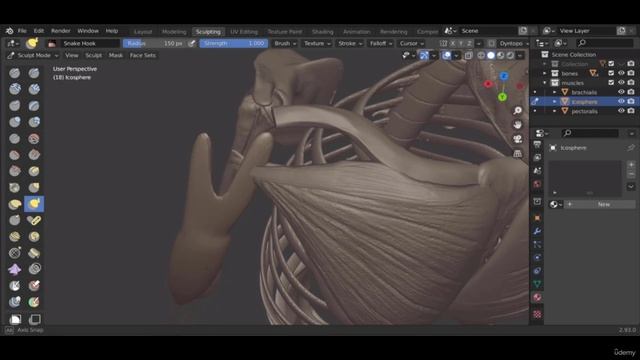The image size is (640, 360).
Task: Select the Boundary brush
Action: [x=34, y=253]
